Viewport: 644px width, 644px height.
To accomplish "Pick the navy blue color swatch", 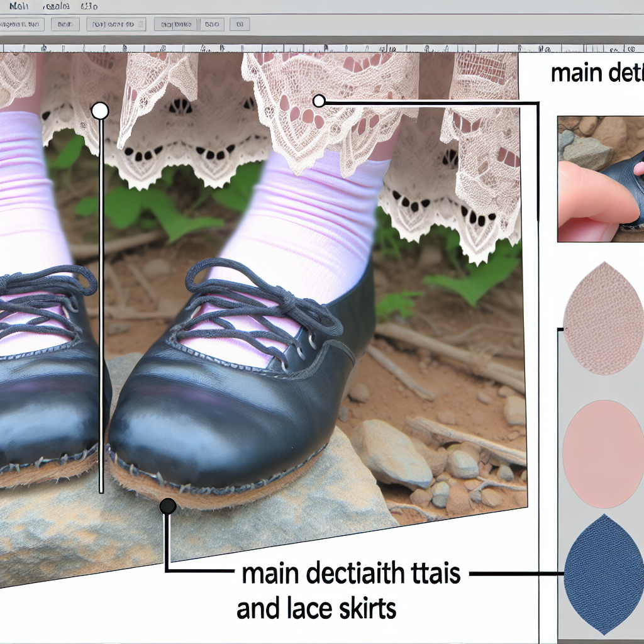I will pos(603,574).
